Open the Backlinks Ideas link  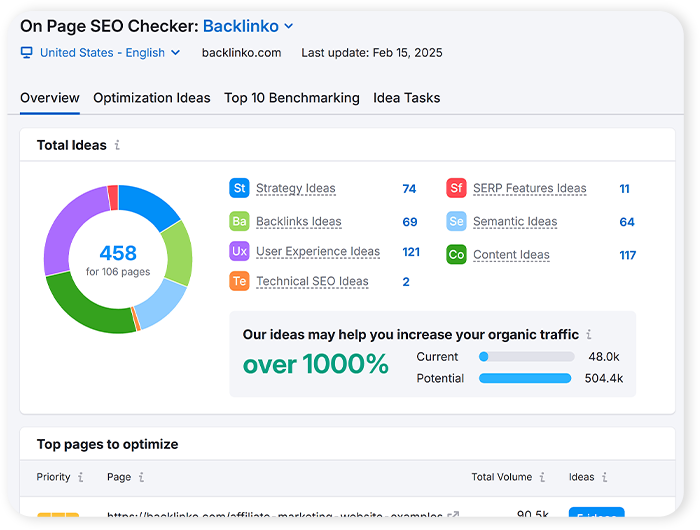[299, 221]
